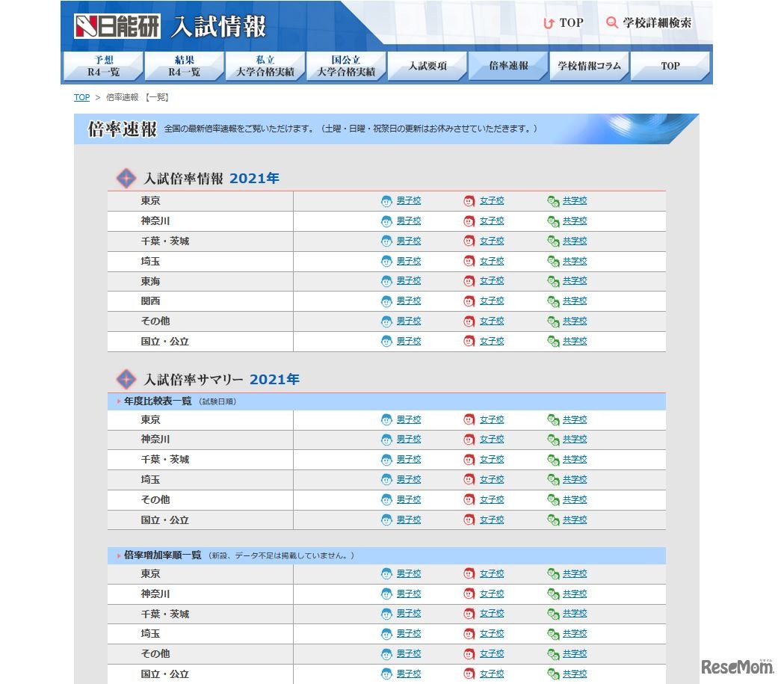Open 私立大学合格実績 tab
Viewport: 784px width, 684px height.
265,66
